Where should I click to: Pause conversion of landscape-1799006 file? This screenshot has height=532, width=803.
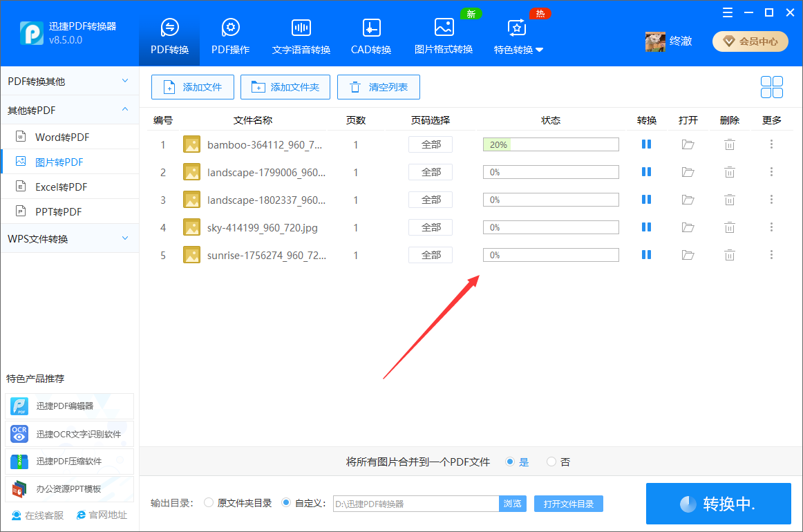646,172
